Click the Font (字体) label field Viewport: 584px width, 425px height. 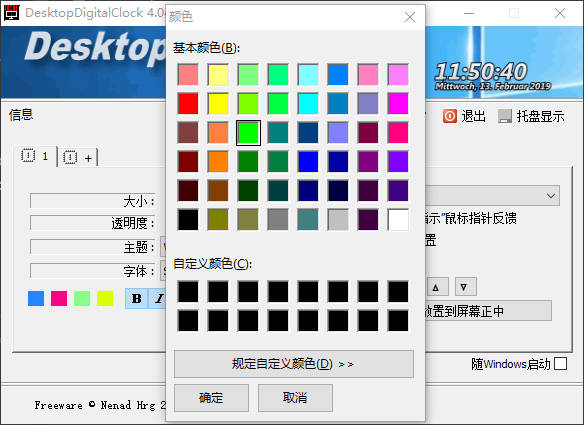[x=92, y=271]
